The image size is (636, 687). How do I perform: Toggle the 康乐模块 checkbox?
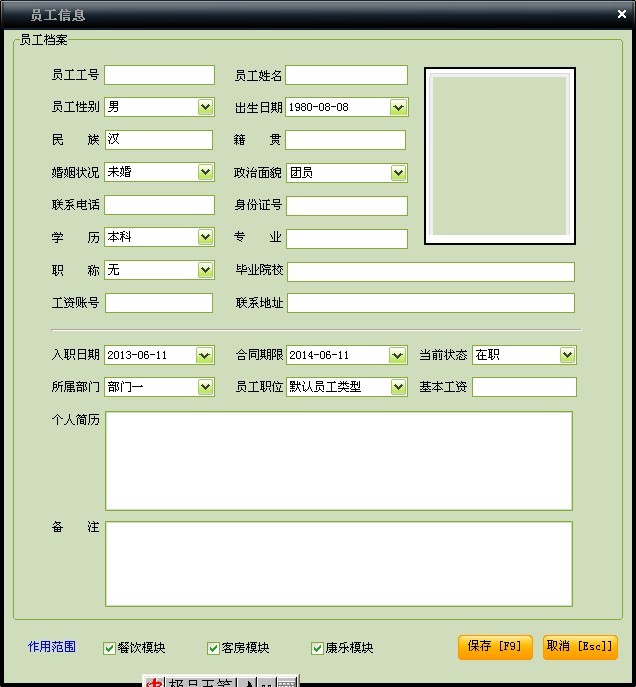317,648
